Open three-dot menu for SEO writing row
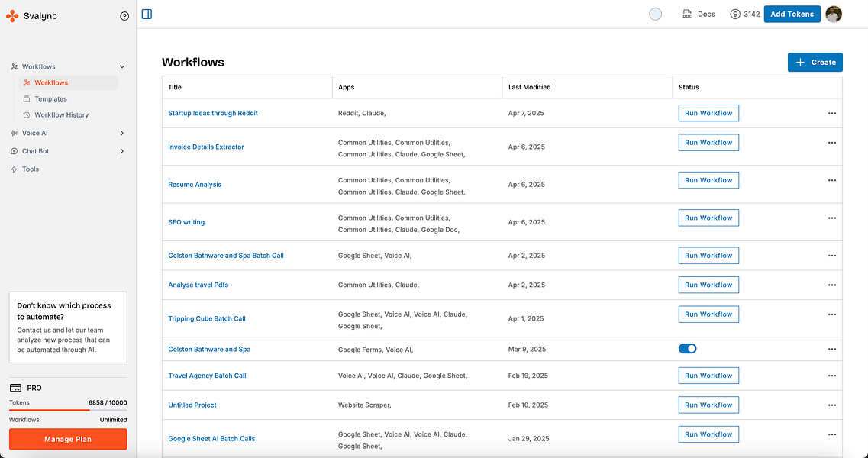Image resolution: width=868 pixels, height=458 pixels. (x=831, y=218)
